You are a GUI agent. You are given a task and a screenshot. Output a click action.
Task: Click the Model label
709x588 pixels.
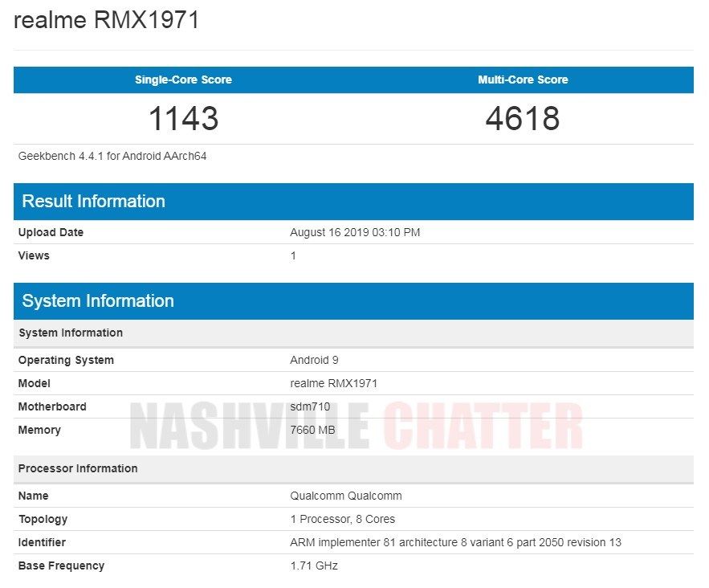tap(34, 383)
